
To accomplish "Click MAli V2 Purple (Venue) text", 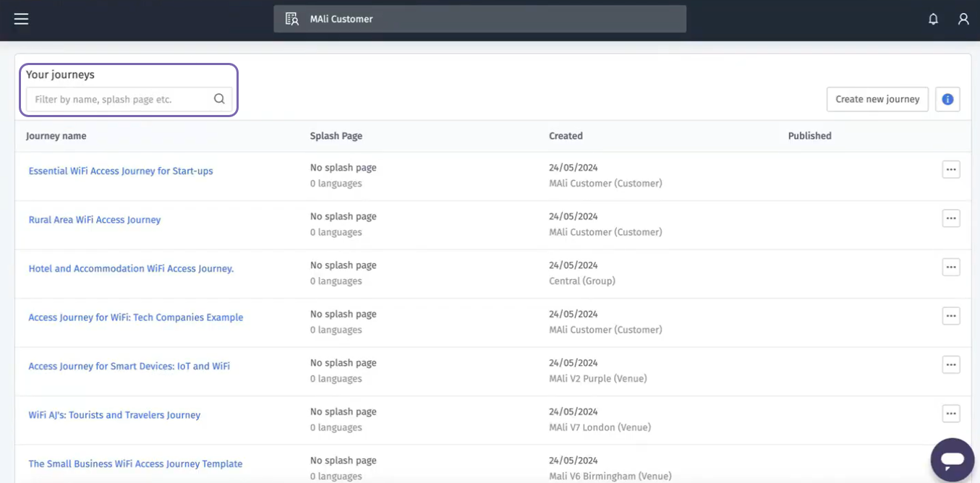I will click(x=598, y=379).
